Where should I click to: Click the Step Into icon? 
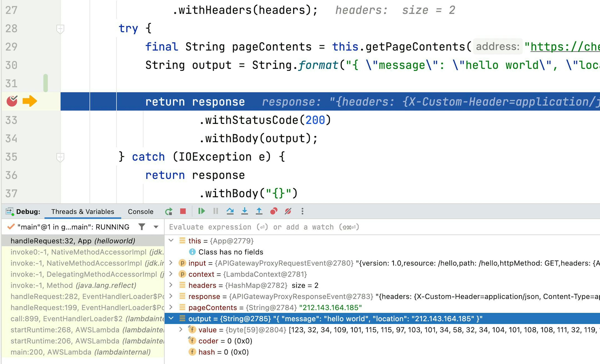tap(245, 211)
